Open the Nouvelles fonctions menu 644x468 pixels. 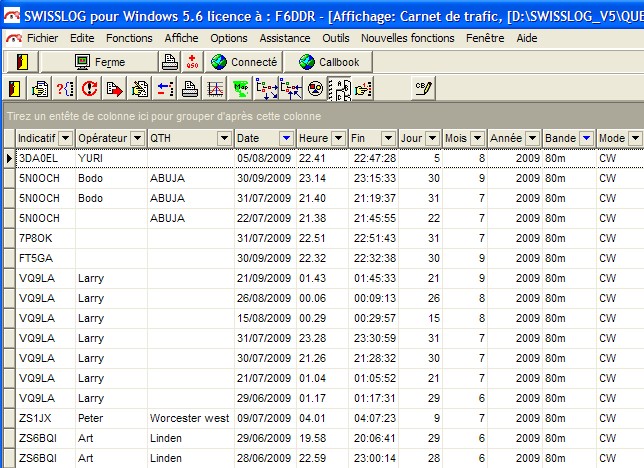tap(408, 38)
